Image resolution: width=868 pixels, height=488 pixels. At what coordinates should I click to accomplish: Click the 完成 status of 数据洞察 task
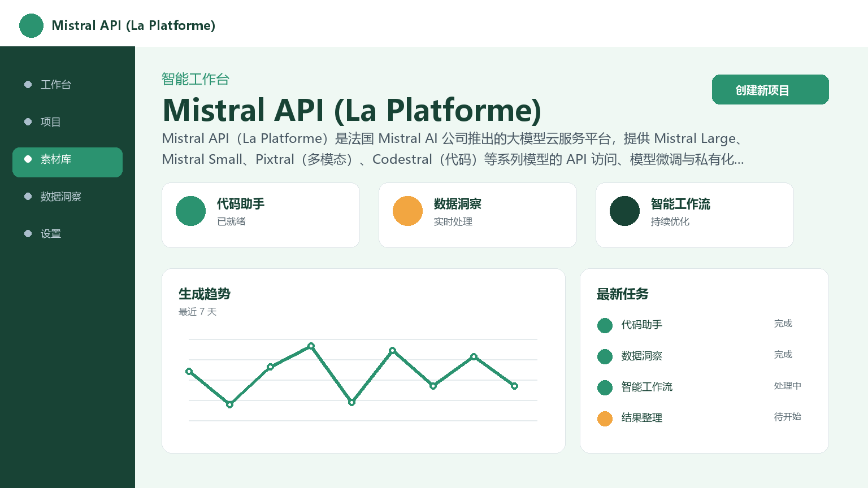[783, 355]
